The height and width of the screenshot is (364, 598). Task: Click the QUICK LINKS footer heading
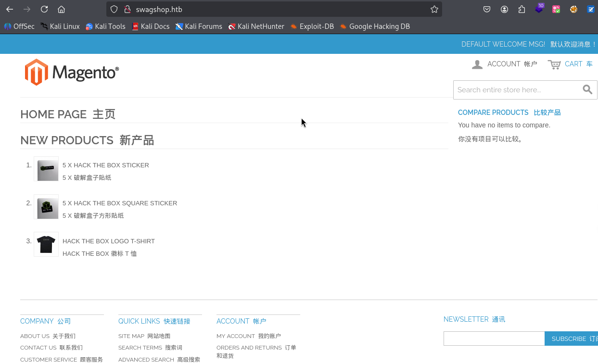(x=154, y=321)
